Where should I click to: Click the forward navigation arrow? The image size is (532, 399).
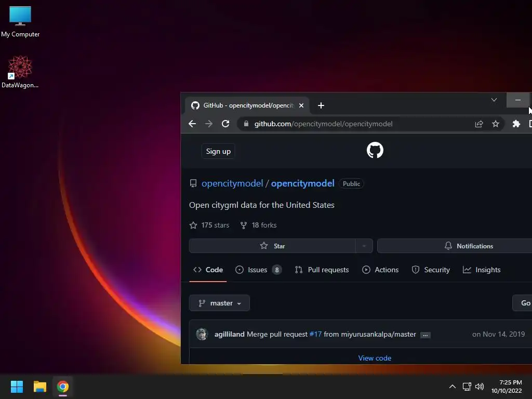209,124
